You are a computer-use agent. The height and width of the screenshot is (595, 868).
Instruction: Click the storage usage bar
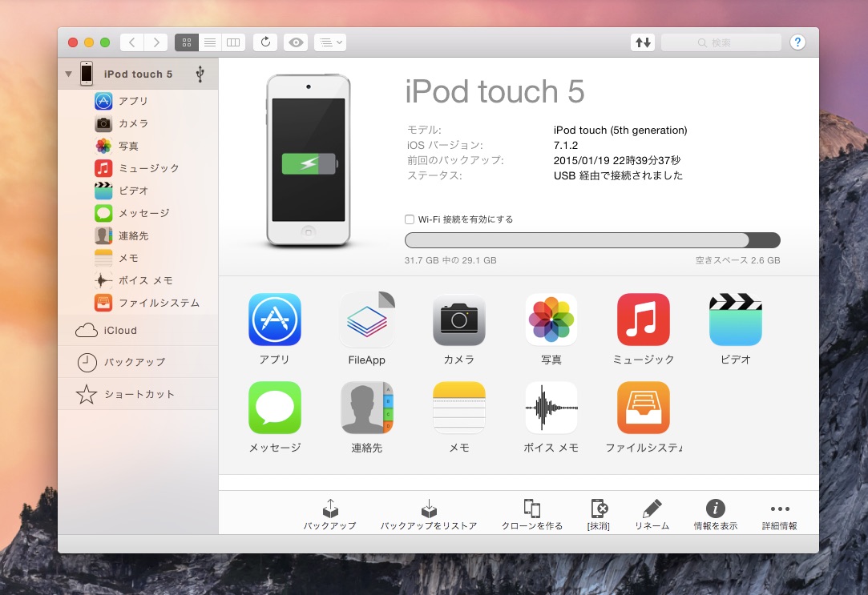pyautogui.click(x=592, y=240)
